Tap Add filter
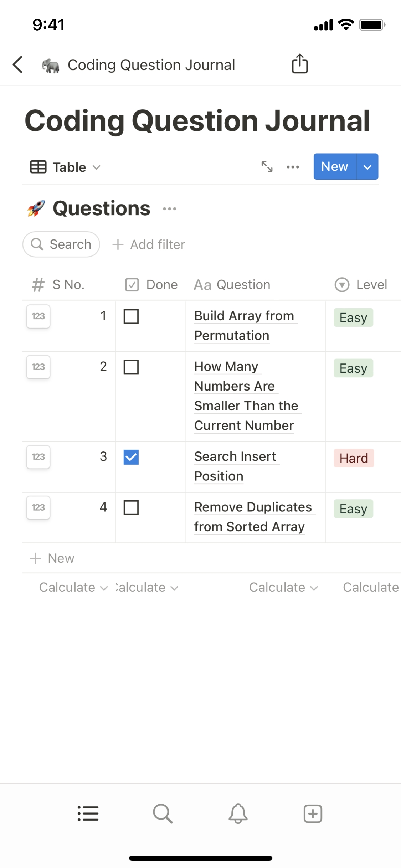 149,245
